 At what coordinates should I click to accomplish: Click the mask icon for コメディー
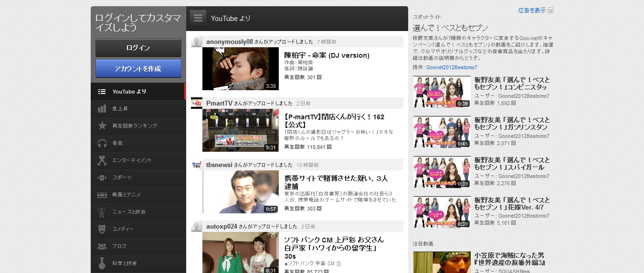click(x=102, y=229)
